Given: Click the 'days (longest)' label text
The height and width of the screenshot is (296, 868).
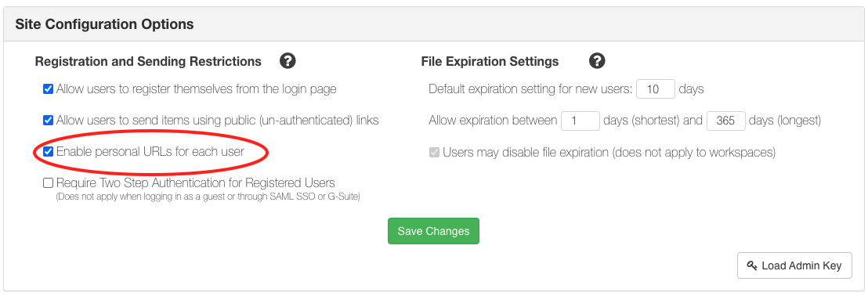Looking at the screenshot, I should click(785, 121).
